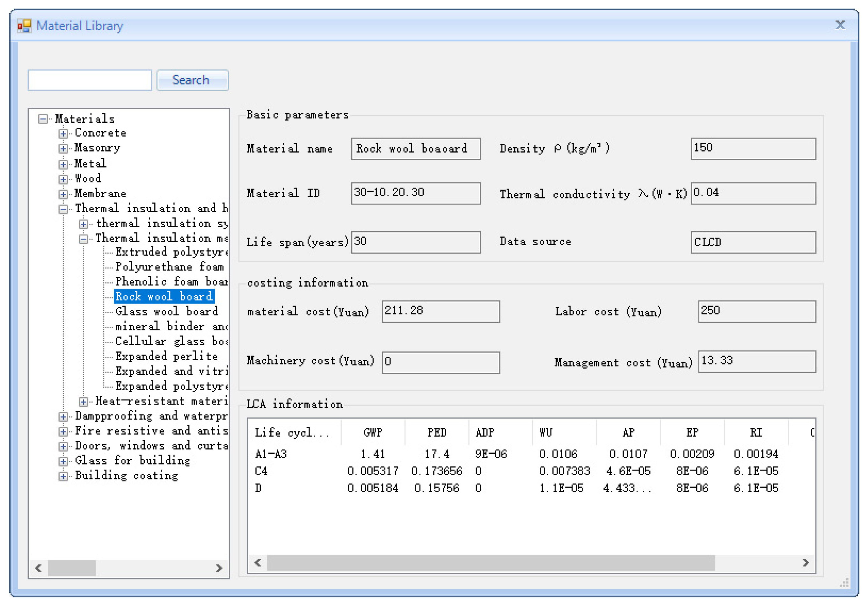Close the Material Library window
The image size is (868, 605).
(840, 25)
